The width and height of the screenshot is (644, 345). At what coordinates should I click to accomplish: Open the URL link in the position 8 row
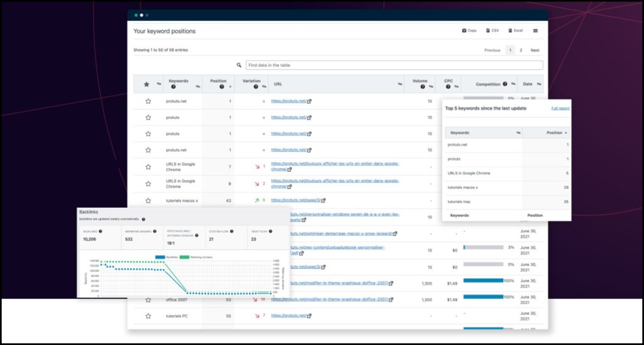click(x=335, y=183)
